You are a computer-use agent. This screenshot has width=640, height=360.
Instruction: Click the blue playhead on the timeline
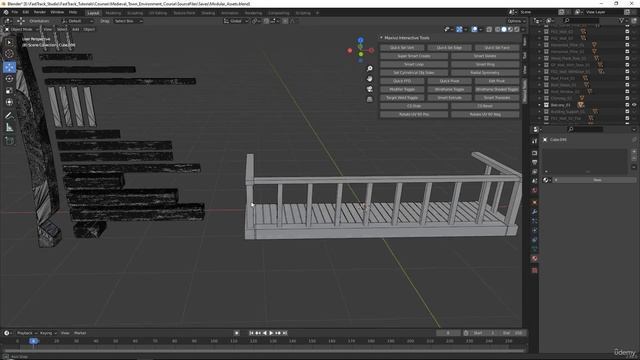coord(34,341)
